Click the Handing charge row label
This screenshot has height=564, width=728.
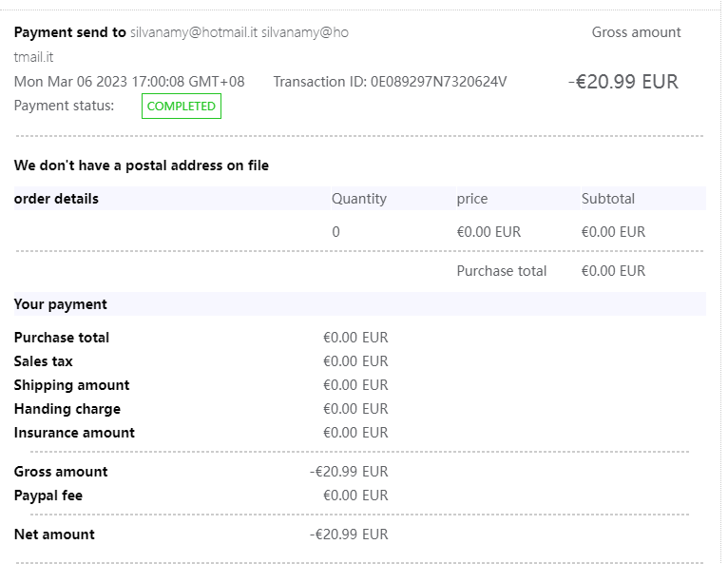pyautogui.click(x=67, y=409)
